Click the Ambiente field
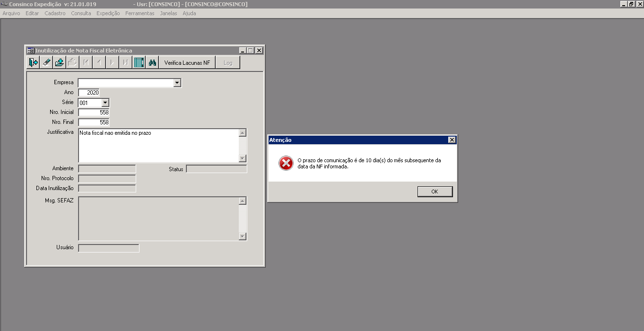Screen dimensions: 644x331 (x=107, y=169)
